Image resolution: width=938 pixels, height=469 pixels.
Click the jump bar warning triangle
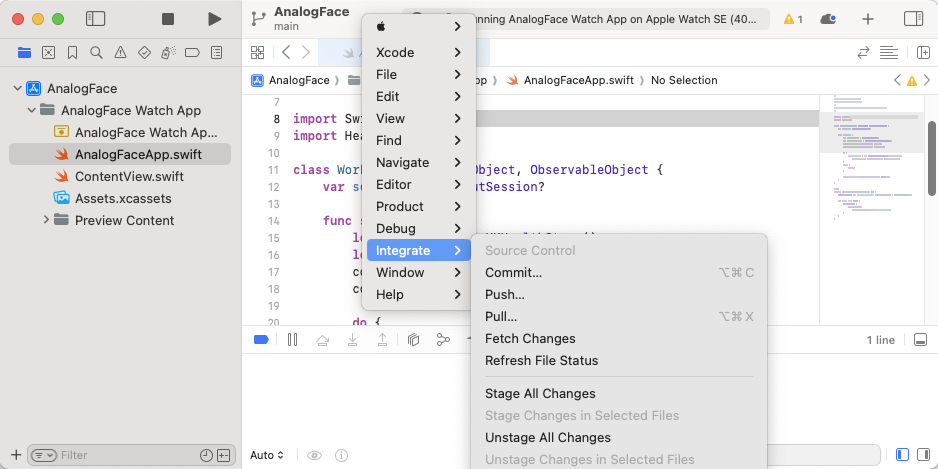click(912, 80)
